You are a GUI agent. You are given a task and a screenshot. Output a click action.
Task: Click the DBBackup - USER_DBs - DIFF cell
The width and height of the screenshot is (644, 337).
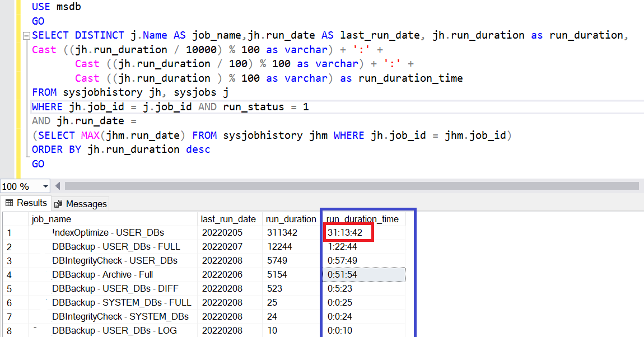coord(113,288)
